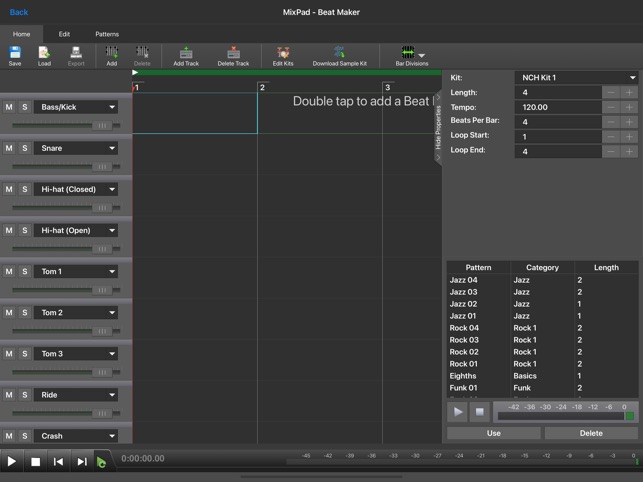This screenshot has height=482, width=643.
Task: Mute the Tom 1 track
Action: (9, 271)
